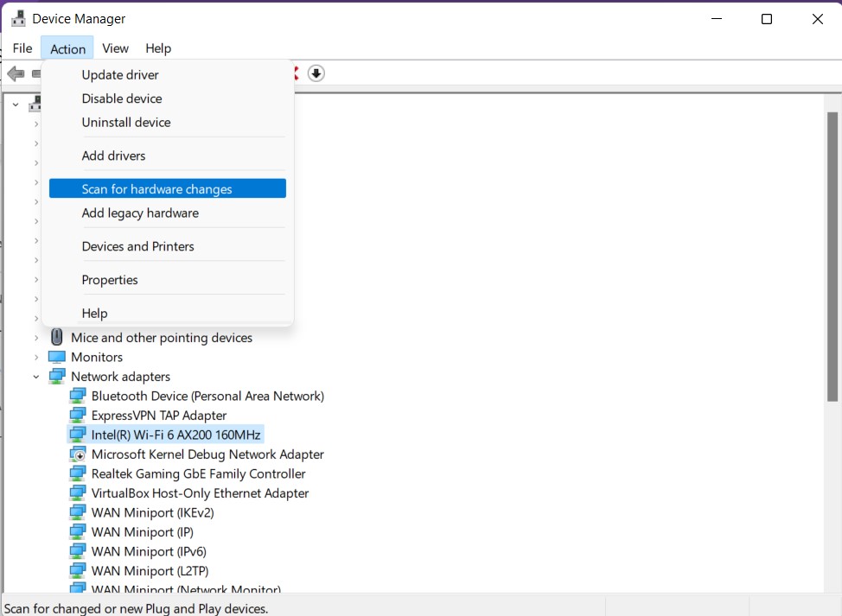
Task: Click the Mice and other pointing devices icon
Action: pyautogui.click(x=55, y=337)
